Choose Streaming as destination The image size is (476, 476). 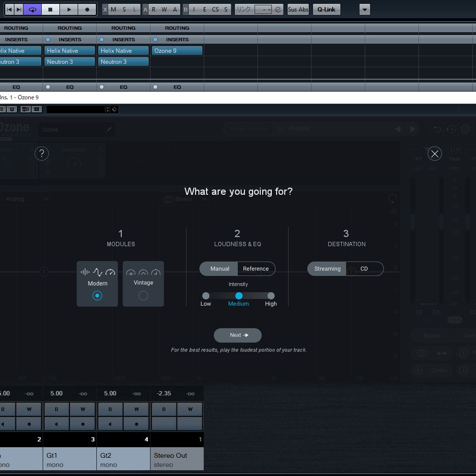pos(327,269)
